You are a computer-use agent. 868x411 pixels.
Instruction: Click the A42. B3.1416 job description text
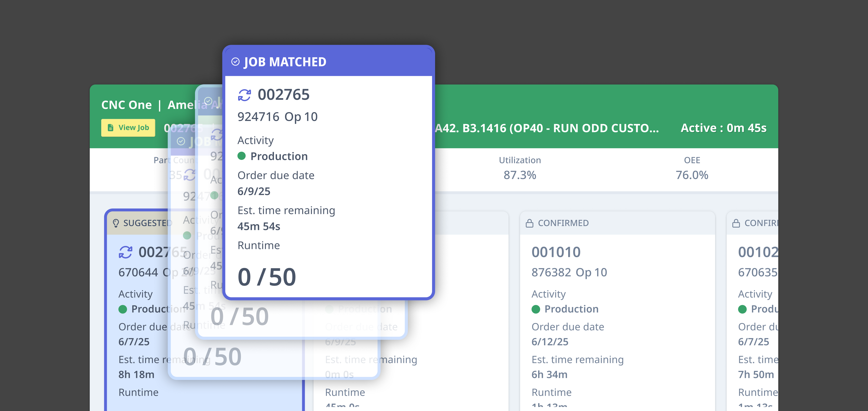point(547,128)
